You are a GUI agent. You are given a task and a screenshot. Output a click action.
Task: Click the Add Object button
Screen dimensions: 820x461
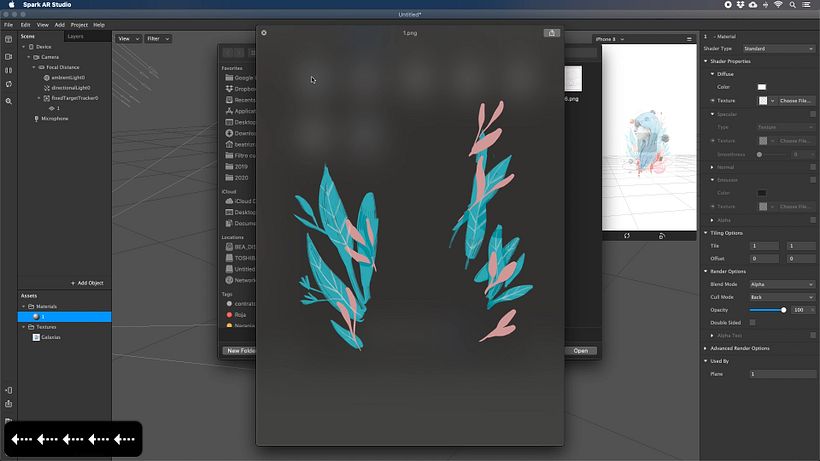(x=87, y=283)
